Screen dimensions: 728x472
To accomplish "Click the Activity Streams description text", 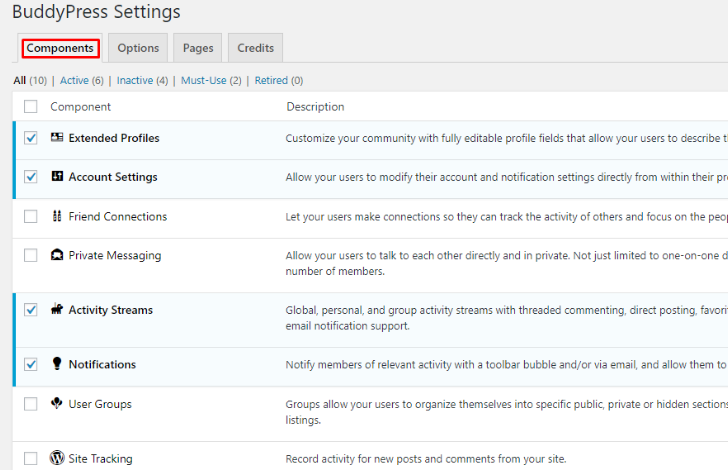I will [507, 317].
